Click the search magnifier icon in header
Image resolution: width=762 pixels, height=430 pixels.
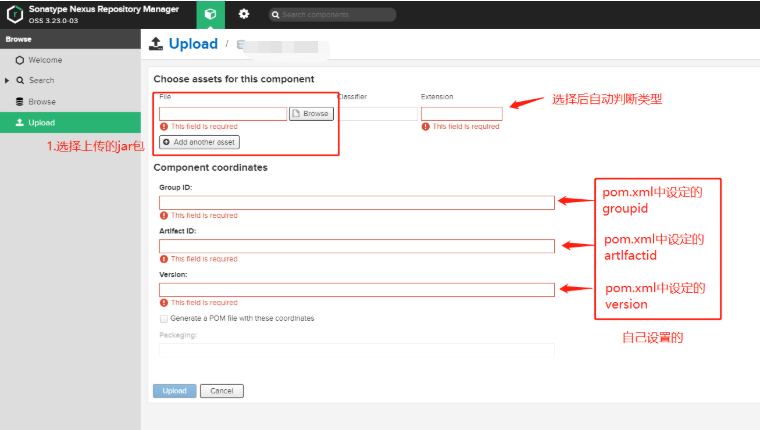[x=276, y=15]
